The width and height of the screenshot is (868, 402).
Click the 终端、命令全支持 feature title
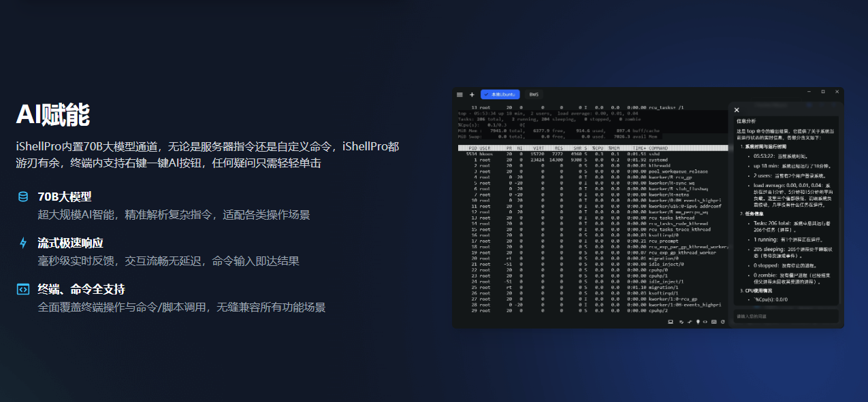click(x=82, y=289)
